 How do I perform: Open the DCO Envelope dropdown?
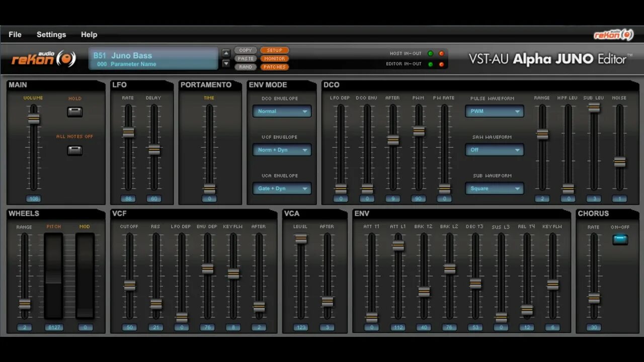(282, 111)
